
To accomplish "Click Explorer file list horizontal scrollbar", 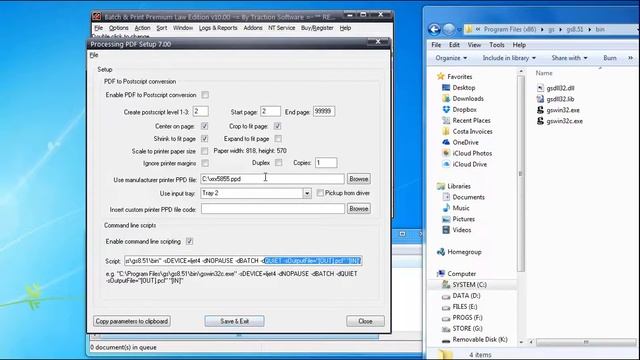I will coord(586,342).
